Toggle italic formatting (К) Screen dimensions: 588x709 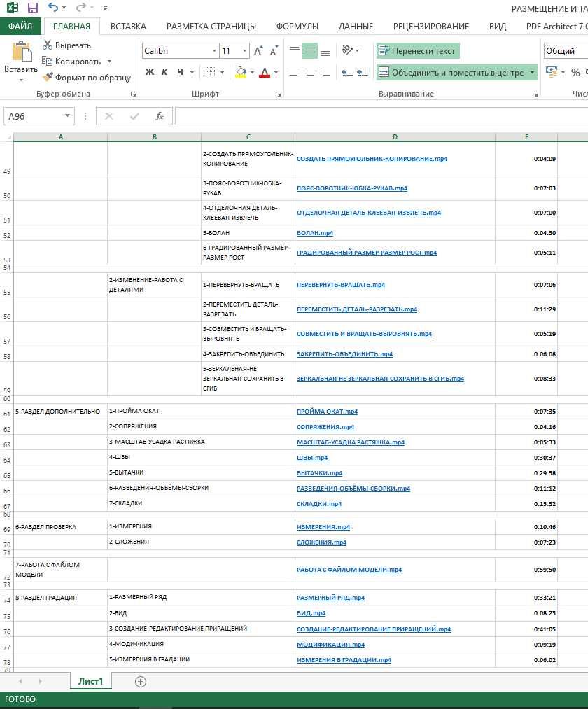164,72
